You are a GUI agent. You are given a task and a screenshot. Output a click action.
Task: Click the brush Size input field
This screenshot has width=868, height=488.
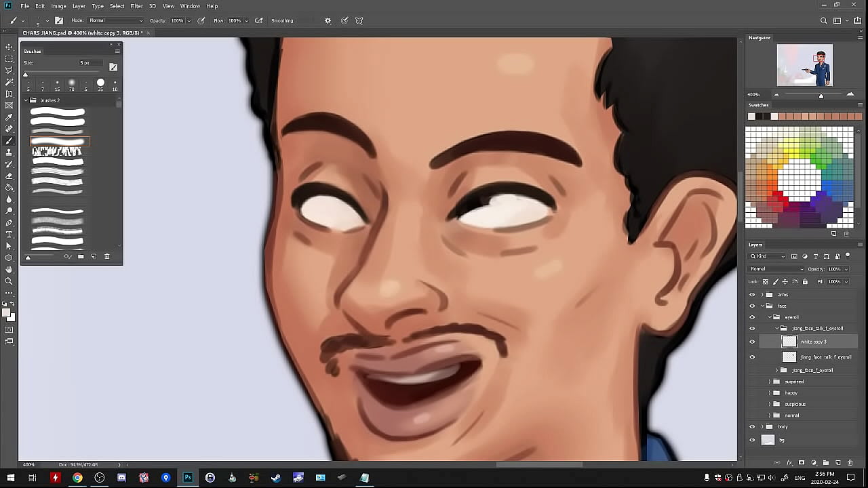pyautogui.click(x=91, y=63)
